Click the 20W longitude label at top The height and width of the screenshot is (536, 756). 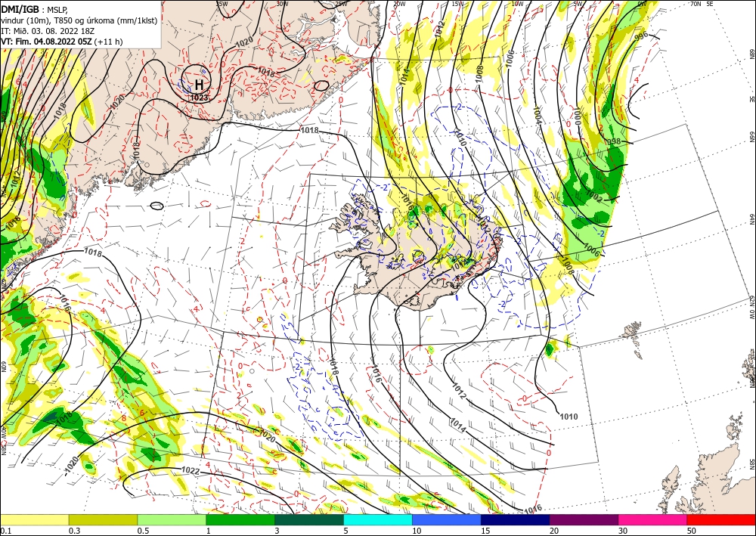pos(399,4)
